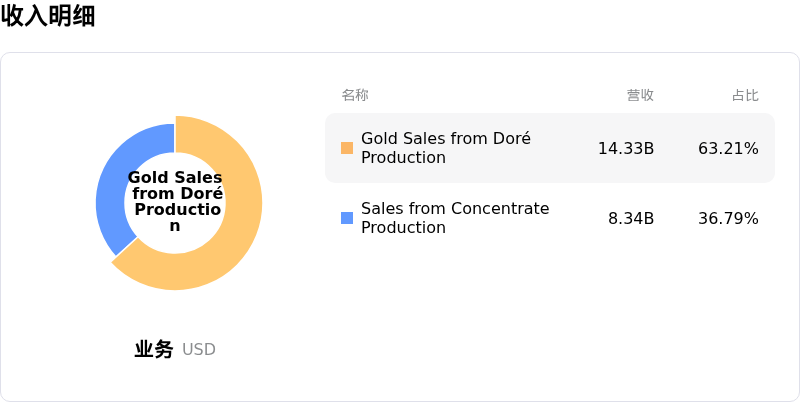Click the 14.33B revenue value

click(x=626, y=148)
